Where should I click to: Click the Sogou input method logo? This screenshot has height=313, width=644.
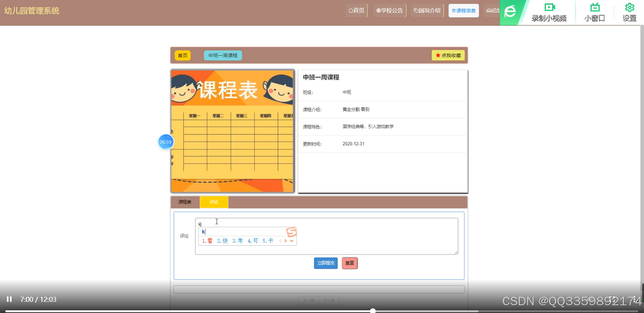291,232
